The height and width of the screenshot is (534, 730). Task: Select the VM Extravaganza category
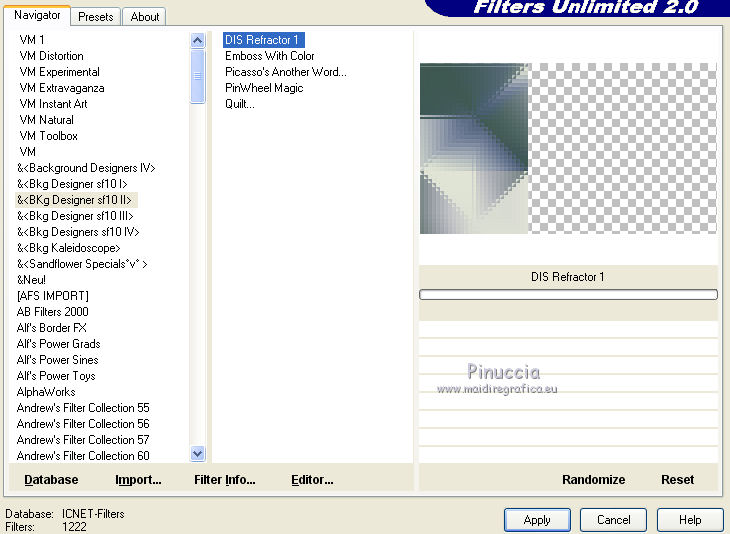pyautogui.click(x=62, y=88)
